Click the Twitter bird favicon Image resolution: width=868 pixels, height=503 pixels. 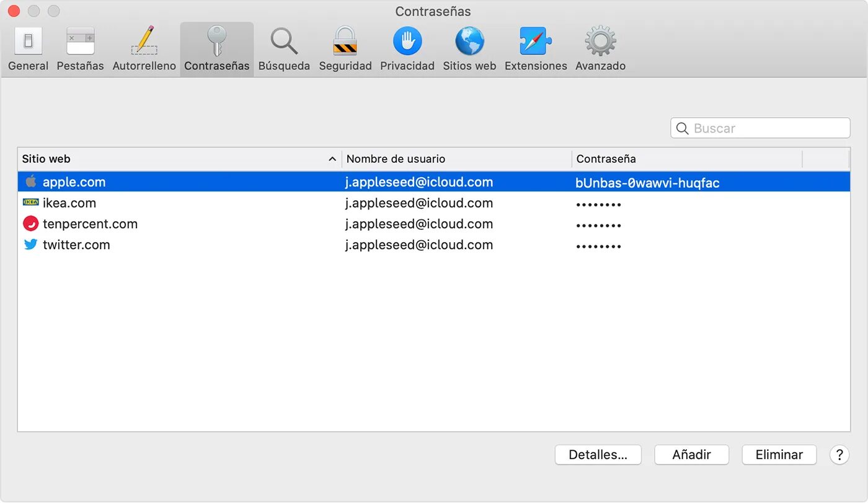pyautogui.click(x=30, y=245)
